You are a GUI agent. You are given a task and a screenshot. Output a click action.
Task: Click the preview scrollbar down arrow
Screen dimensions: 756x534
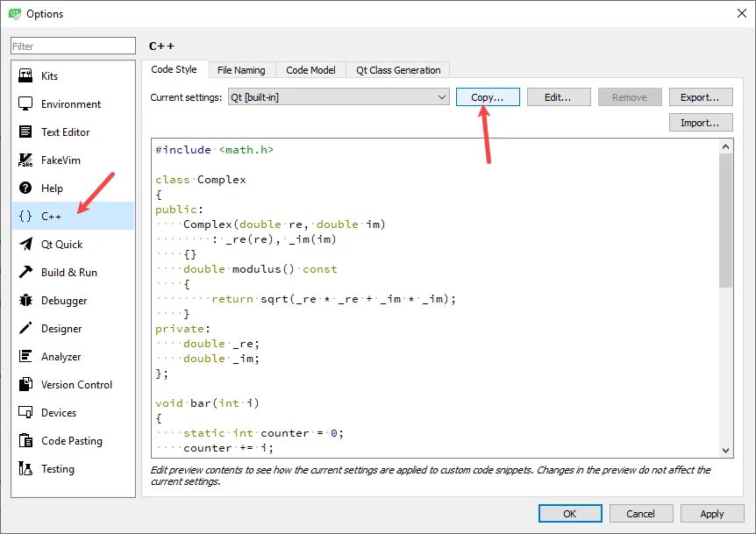[x=725, y=450]
